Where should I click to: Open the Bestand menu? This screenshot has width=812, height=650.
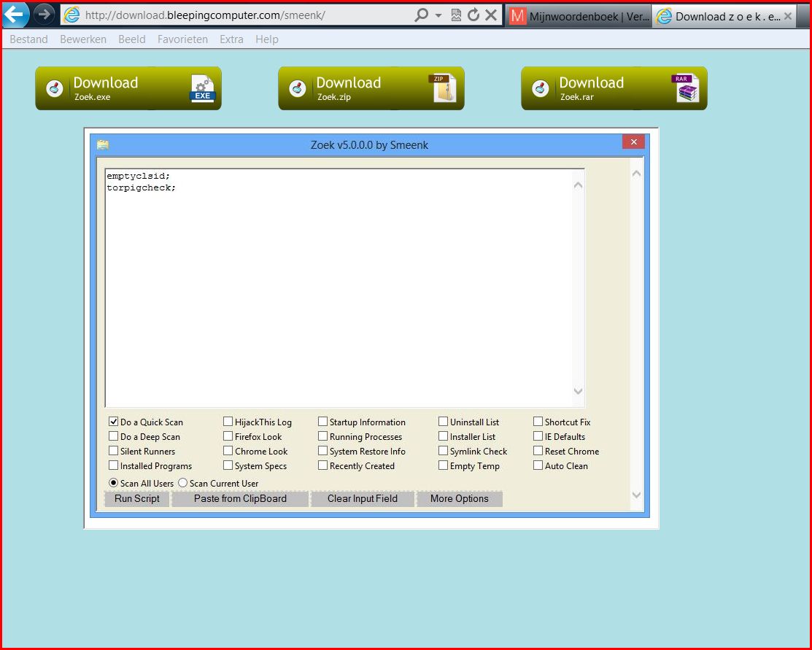(29, 39)
